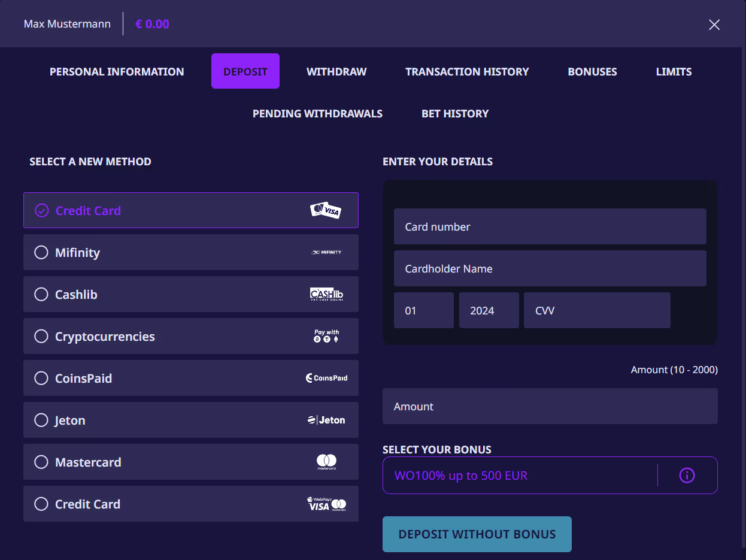Click the Card number input field
Screen dimensions: 746x560
point(550,226)
